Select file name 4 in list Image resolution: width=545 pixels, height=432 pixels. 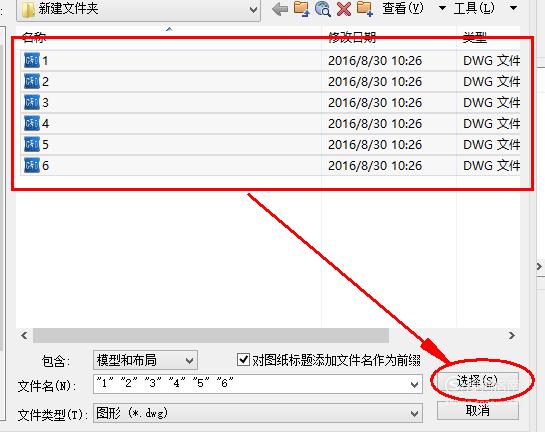tap(46, 124)
